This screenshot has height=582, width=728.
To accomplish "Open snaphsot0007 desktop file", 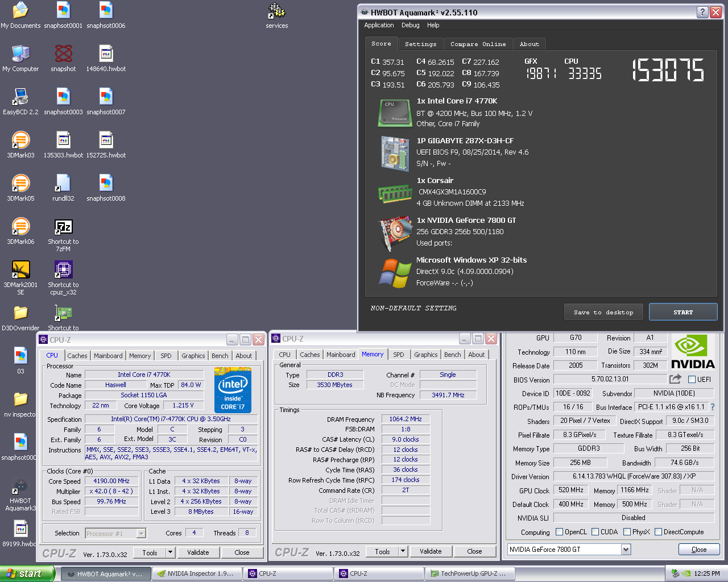I will [106, 102].
